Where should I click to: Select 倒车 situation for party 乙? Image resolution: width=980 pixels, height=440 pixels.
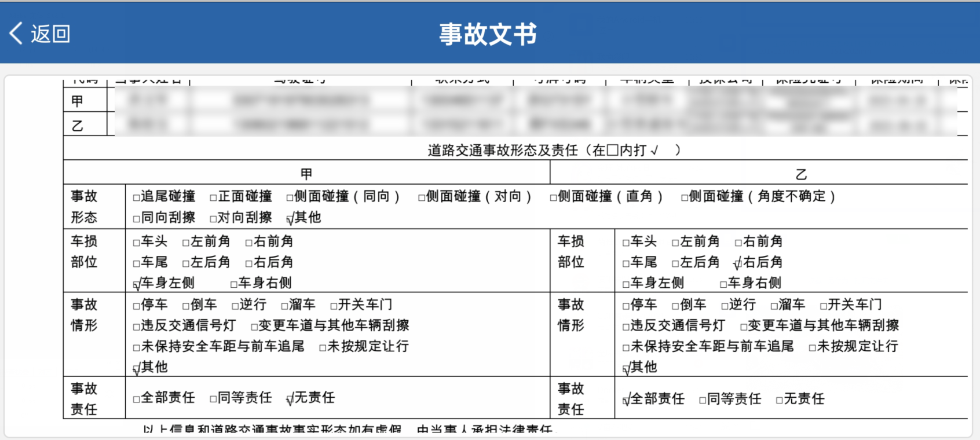675,306
